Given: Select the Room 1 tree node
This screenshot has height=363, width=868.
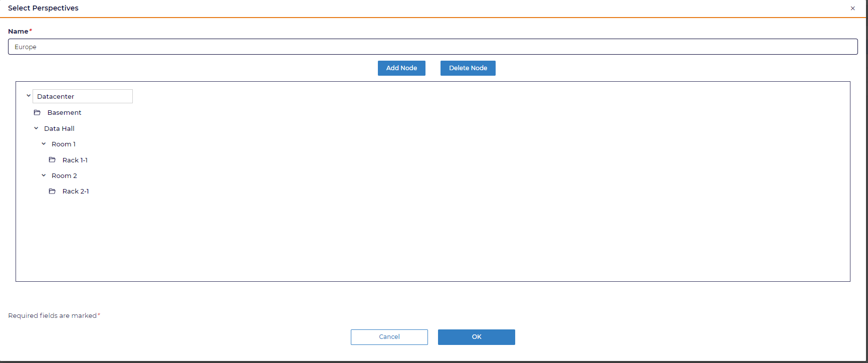Looking at the screenshot, I should [64, 144].
